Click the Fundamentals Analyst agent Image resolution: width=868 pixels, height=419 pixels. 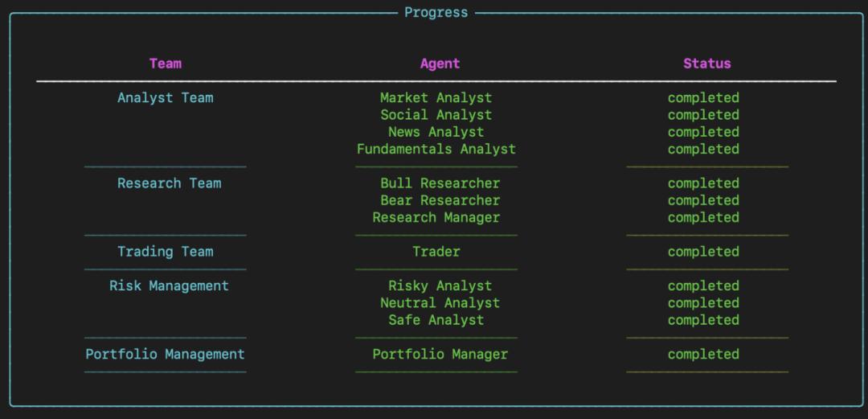click(x=436, y=150)
